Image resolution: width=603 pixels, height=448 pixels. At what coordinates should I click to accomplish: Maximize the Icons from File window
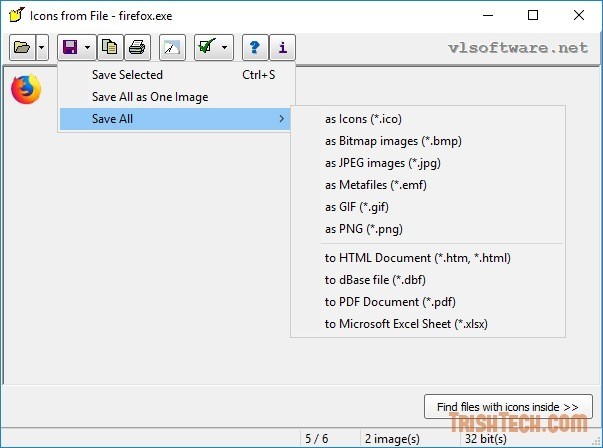click(533, 15)
